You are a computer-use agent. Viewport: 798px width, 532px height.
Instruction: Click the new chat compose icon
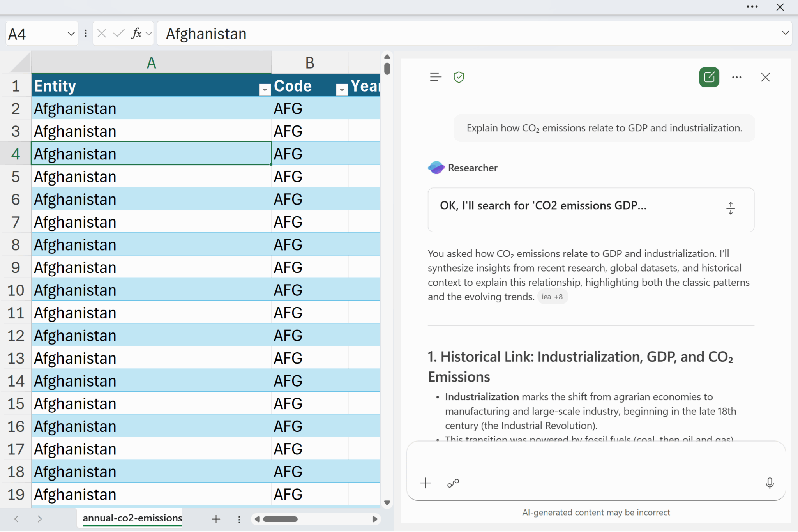coord(709,77)
